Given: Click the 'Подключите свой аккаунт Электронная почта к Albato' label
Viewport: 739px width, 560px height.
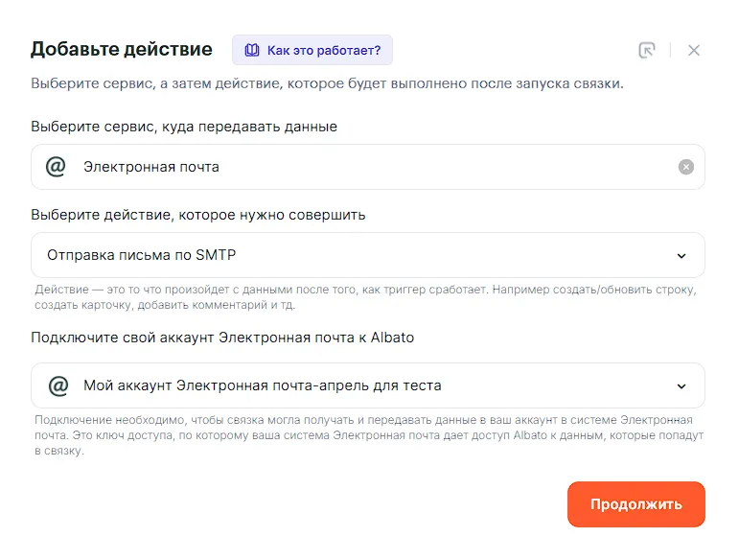Looking at the screenshot, I should point(222,338).
